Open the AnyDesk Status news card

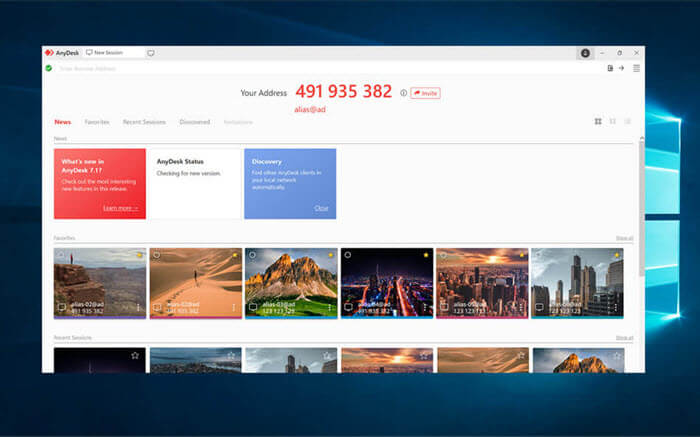coord(196,183)
